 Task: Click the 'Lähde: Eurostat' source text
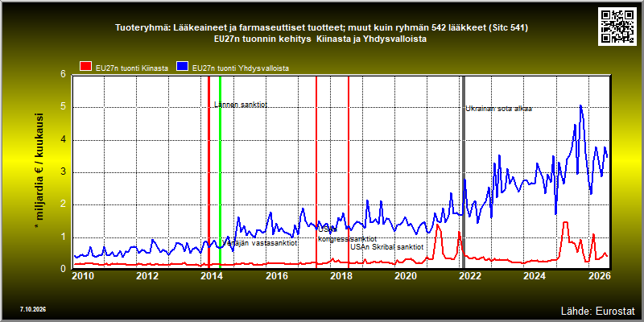click(597, 310)
